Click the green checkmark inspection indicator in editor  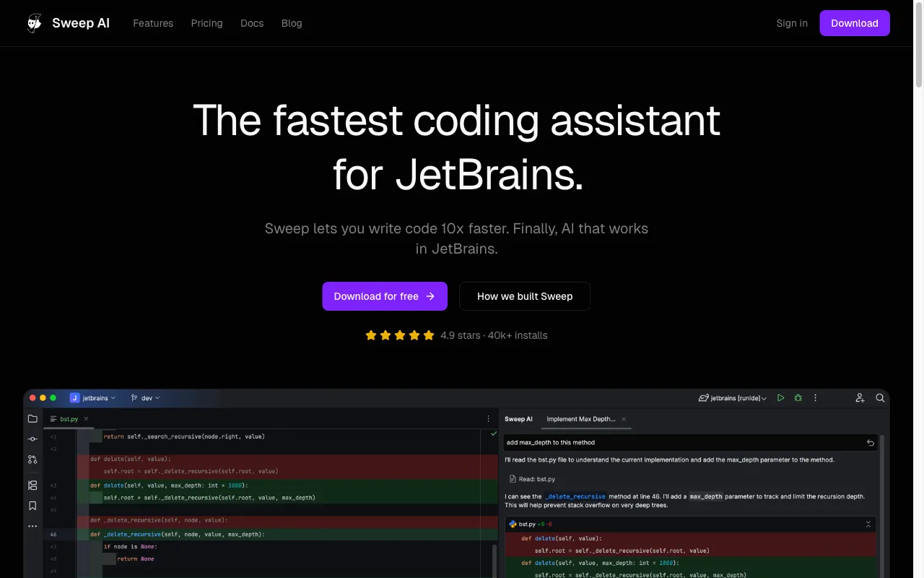(494, 433)
